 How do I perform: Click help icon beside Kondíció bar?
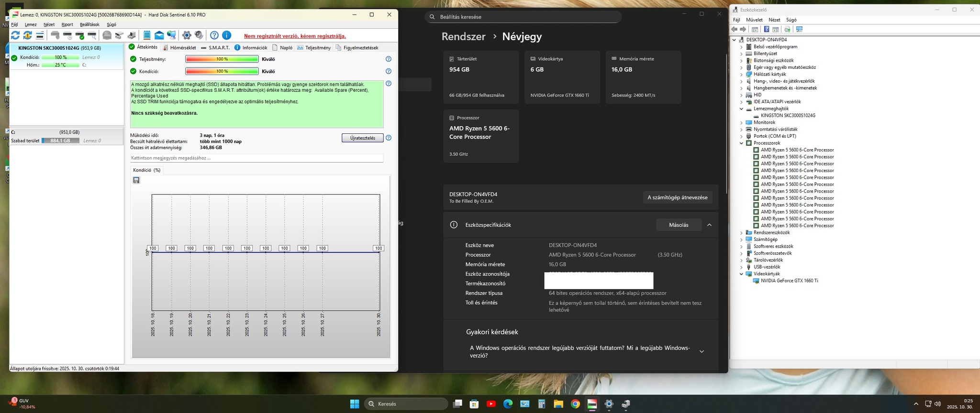coord(389,71)
